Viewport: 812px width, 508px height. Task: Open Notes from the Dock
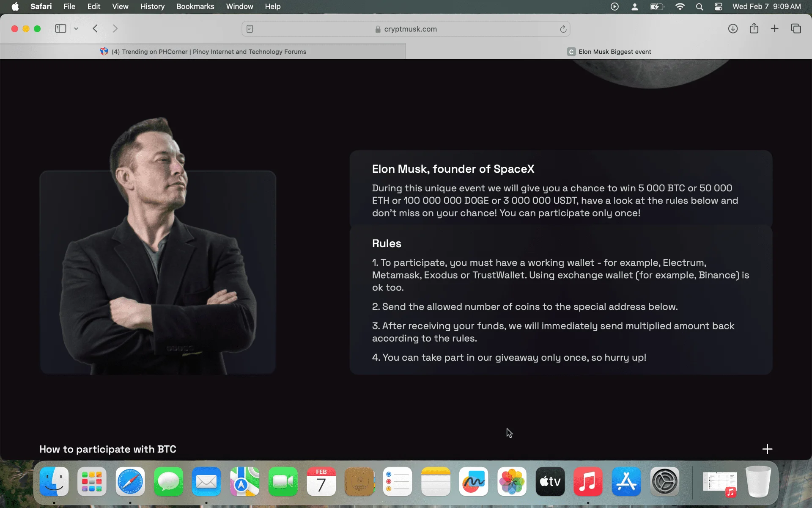436,481
